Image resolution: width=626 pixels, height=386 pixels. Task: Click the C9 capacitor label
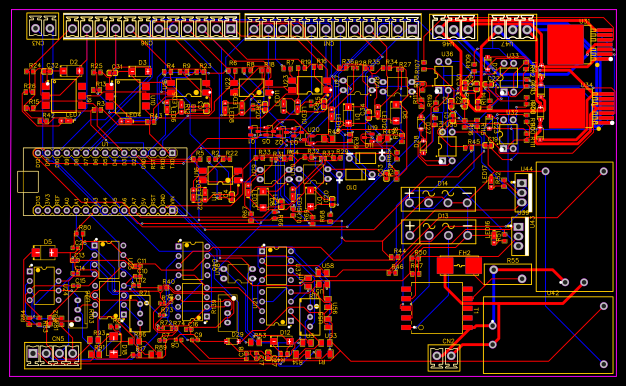coord(198,335)
